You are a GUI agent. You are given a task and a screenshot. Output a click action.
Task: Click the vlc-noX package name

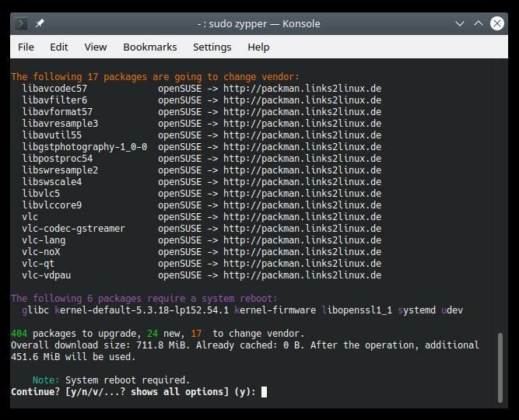(x=41, y=251)
